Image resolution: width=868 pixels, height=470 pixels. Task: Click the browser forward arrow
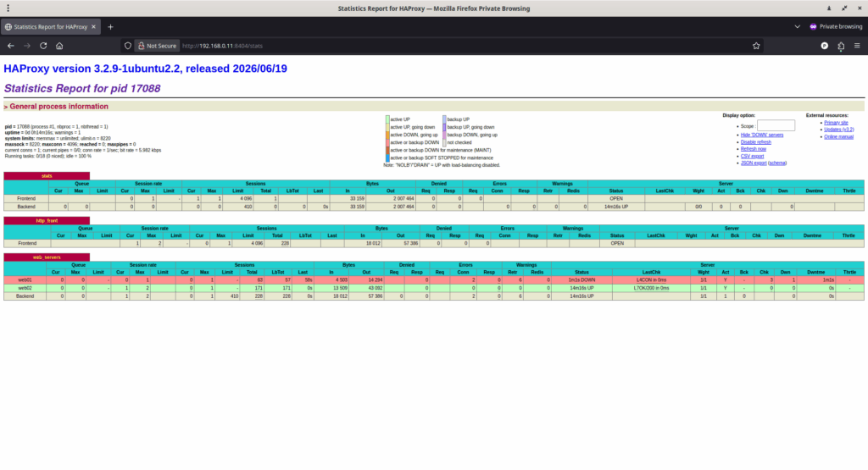pos(27,46)
